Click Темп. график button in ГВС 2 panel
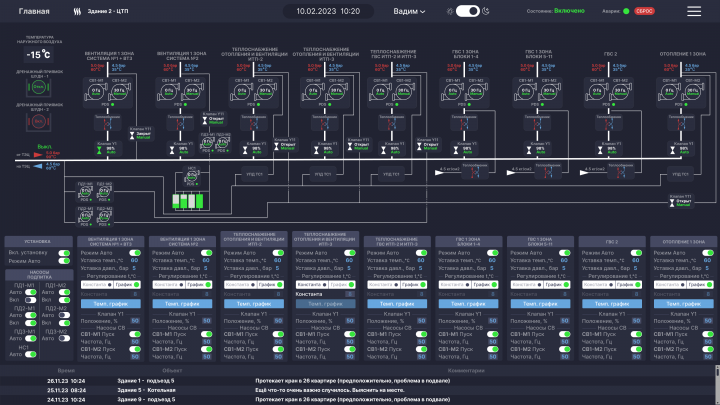The image size is (720, 405). coord(612,304)
